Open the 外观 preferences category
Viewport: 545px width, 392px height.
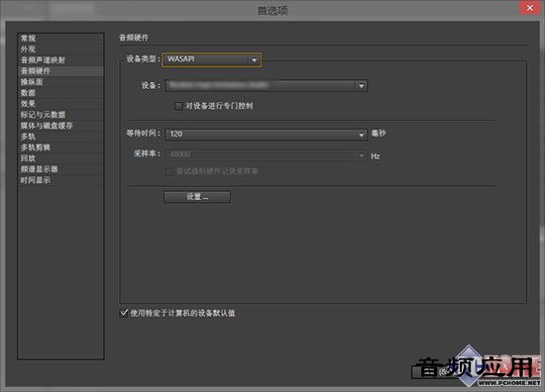click(x=60, y=49)
